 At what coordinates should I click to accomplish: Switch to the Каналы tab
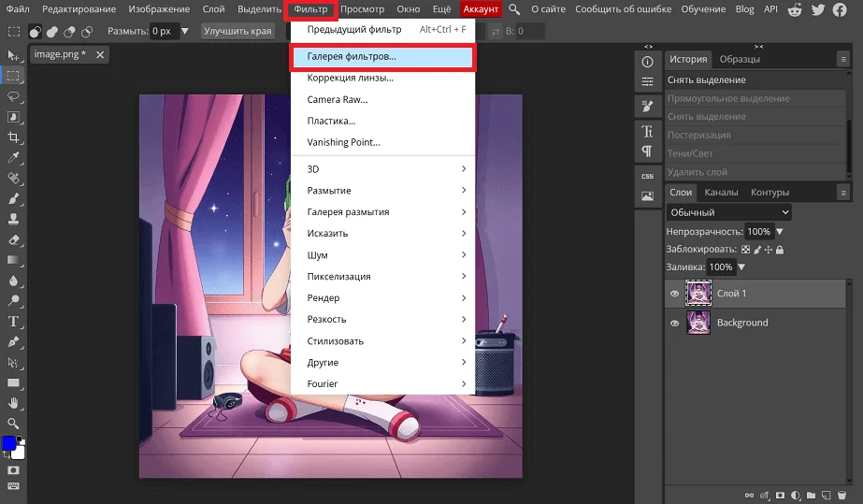point(721,193)
